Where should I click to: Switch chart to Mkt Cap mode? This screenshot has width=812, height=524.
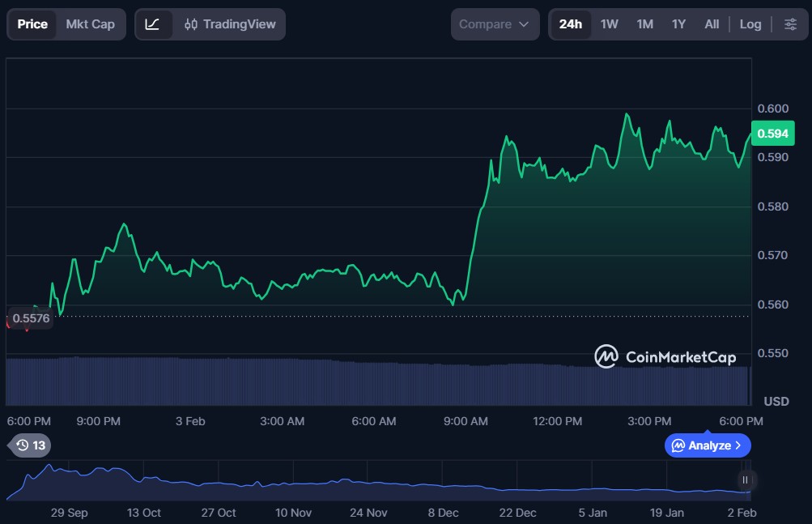tap(90, 24)
